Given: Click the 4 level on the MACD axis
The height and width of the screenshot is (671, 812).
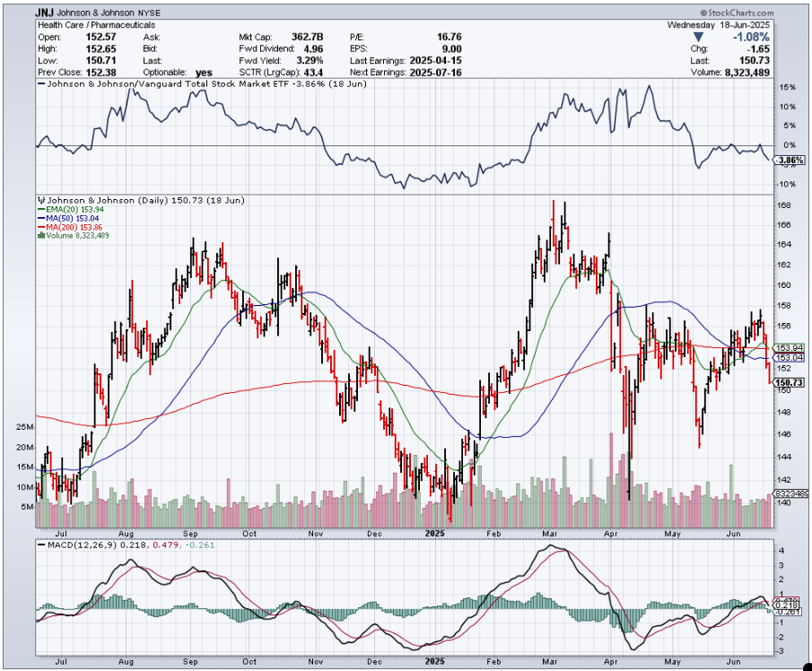Looking at the screenshot, I should [x=781, y=551].
